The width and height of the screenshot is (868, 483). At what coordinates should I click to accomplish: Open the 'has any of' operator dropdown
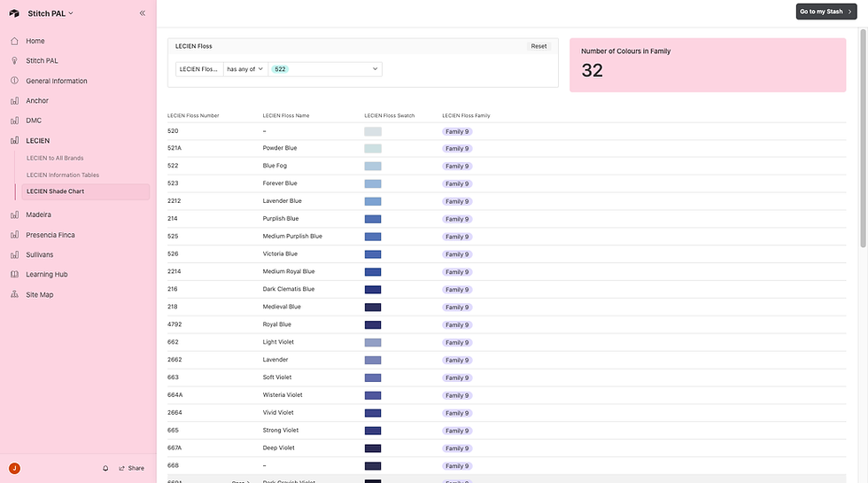[245, 69]
